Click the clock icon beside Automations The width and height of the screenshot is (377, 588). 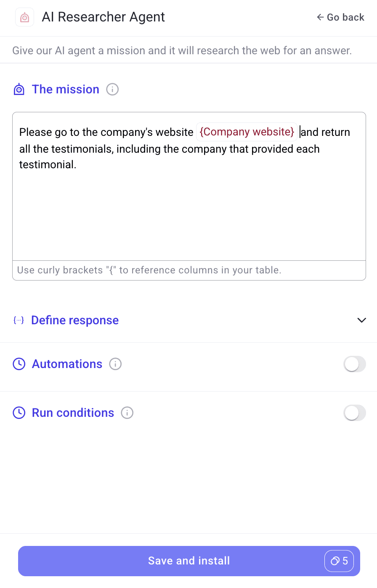(19, 364)
